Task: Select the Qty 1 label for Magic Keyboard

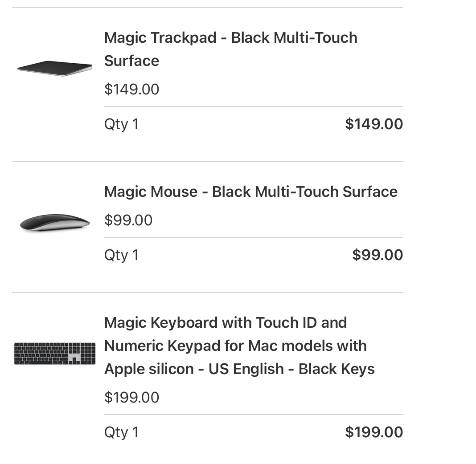Action: pyautogui.click(x=121, y=432)
